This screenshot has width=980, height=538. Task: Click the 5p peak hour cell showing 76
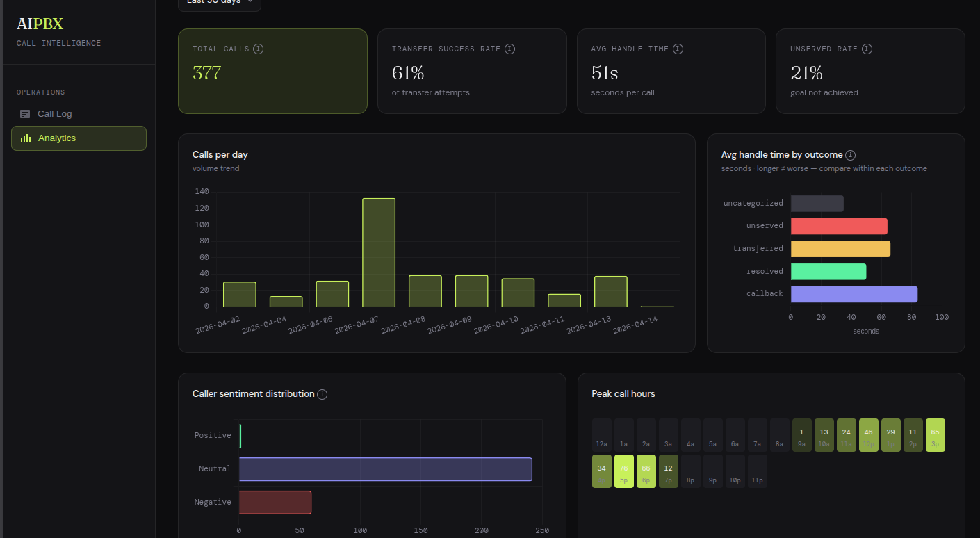click(624, 471)
